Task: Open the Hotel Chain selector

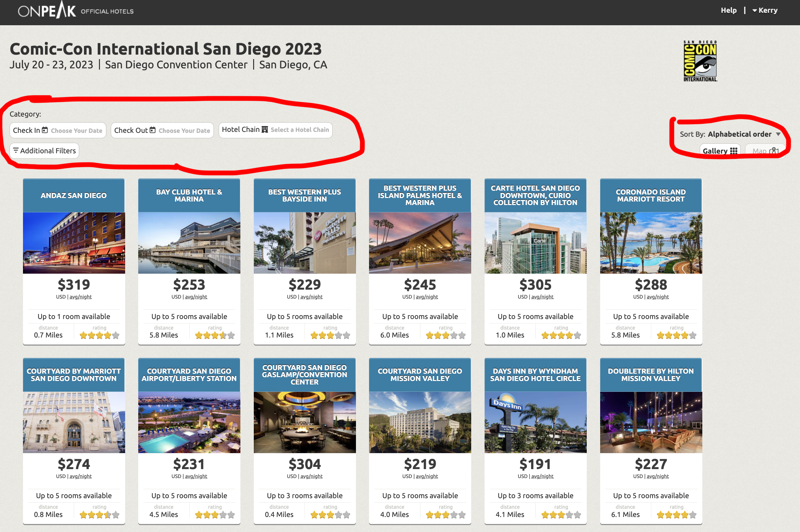Action: [275, 130]
